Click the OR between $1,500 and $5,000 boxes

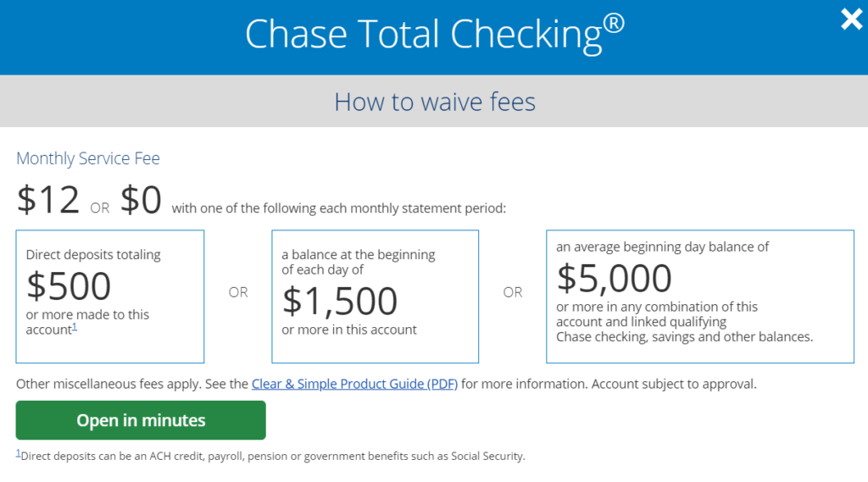(x=513, y=292)
